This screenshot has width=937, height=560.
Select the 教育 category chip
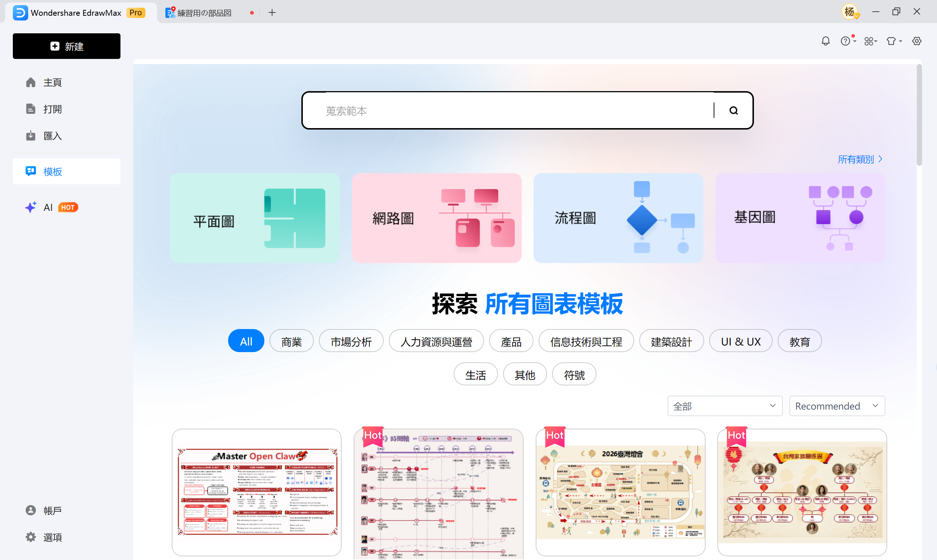tap(799, 340)
